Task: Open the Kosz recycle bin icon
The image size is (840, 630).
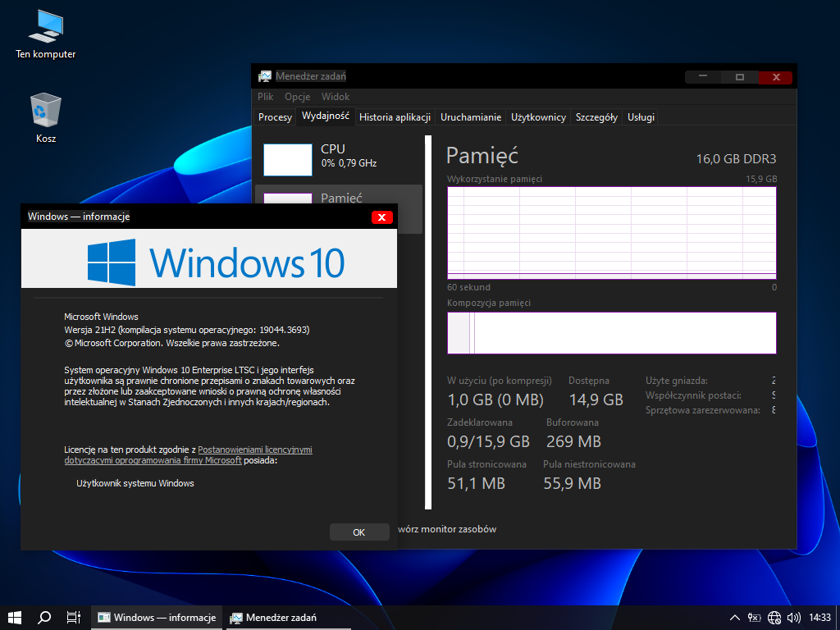Action: click(x=46, y=111)
